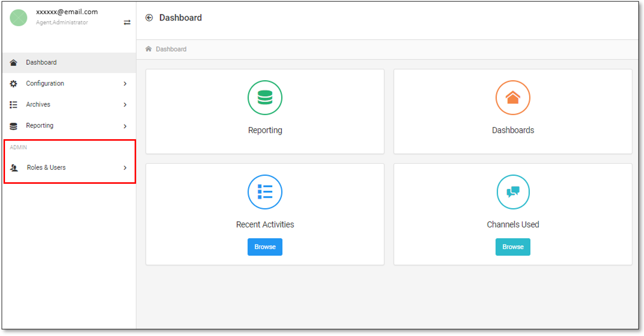The image size is (644, 336).
Task: Select Dashboard in the sidebar menu
Action: click(x=41, y=63)
